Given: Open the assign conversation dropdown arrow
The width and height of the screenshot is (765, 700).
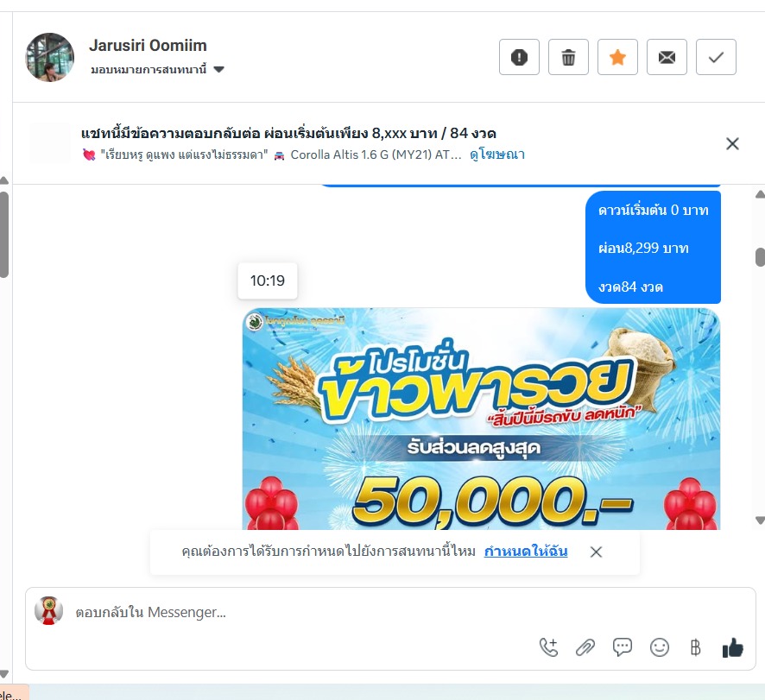Looking at the screenshot, I should pyautogui.click(x=219, y=69).
